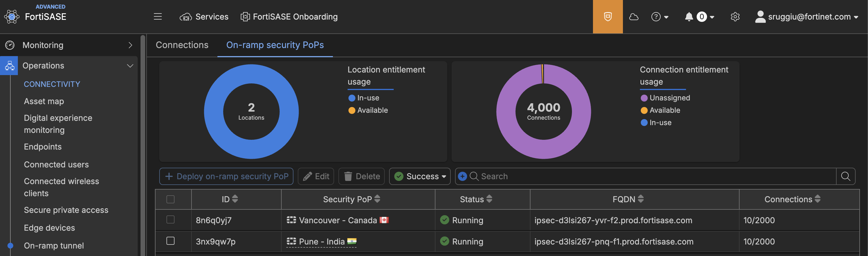Viewport: 868px width, 256px height.
Task: Click the orange shield icon
Action: [608, 16]
